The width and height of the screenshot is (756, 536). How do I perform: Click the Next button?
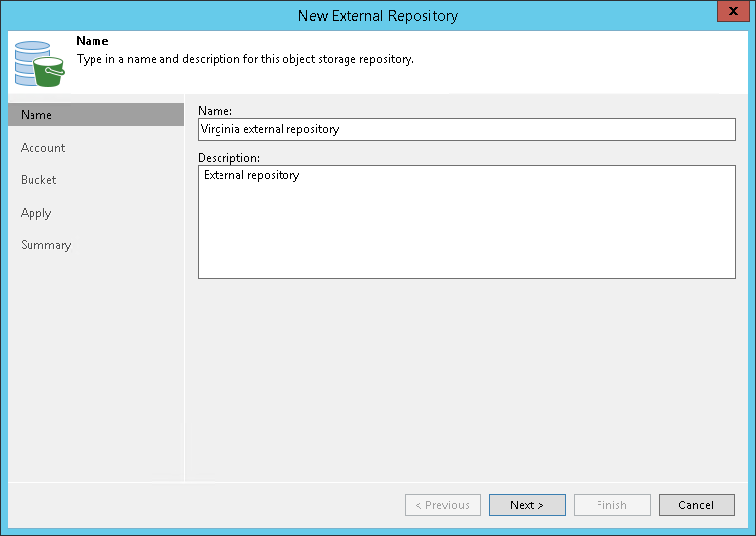click(528, 504)
